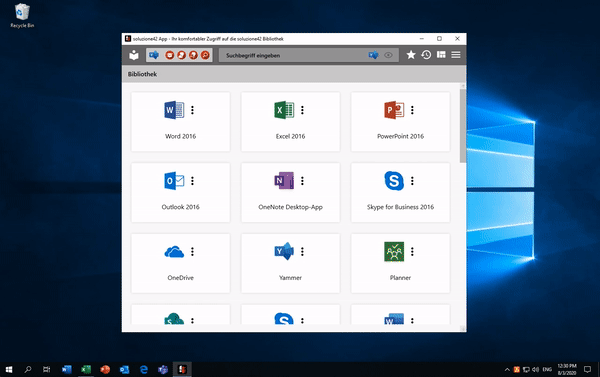The height and width of the screenshot is (377, 600).
Task: Open the Windows Start button
Action: tap(9, 369)
